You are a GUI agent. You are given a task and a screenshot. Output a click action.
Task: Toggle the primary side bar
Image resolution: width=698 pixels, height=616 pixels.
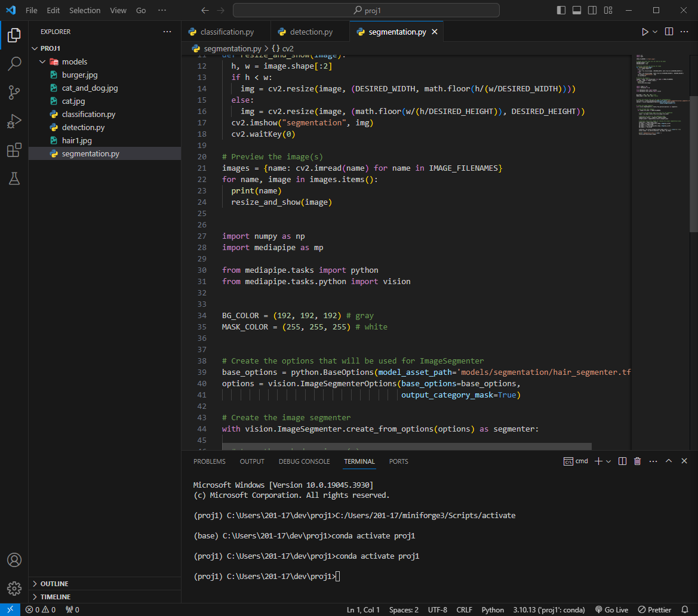coord(561,10)
